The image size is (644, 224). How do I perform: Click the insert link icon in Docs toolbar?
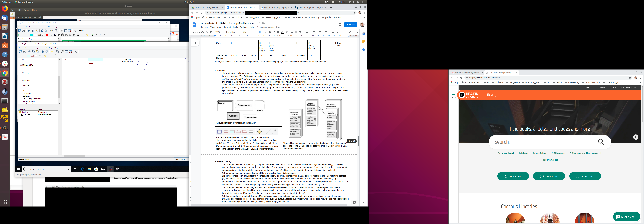click(292, 32)
